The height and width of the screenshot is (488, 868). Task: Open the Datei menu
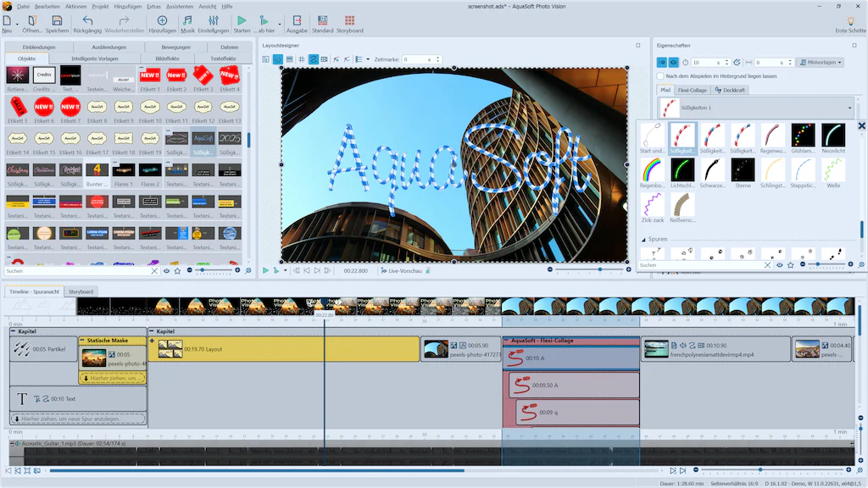pyautogui.click(x=23, y=7)
